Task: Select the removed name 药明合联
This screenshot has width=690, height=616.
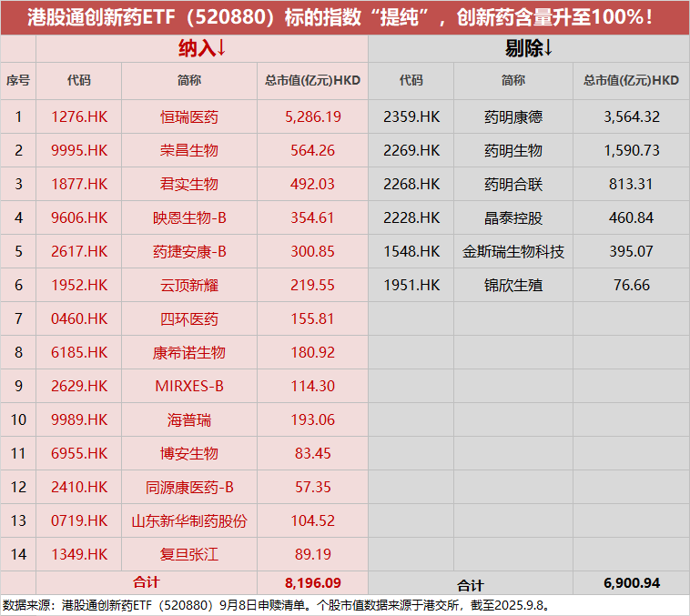Action: click(x=513, y=184)
